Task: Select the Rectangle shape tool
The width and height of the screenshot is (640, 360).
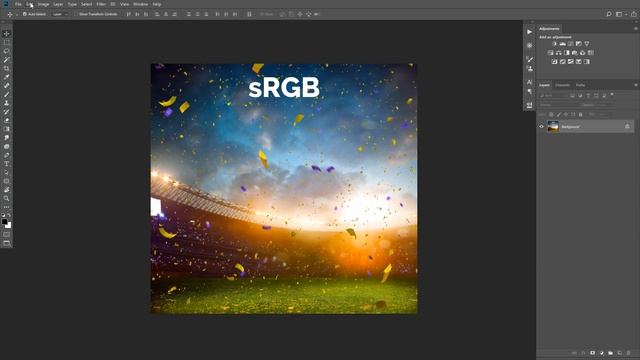Action: point(7,181)
